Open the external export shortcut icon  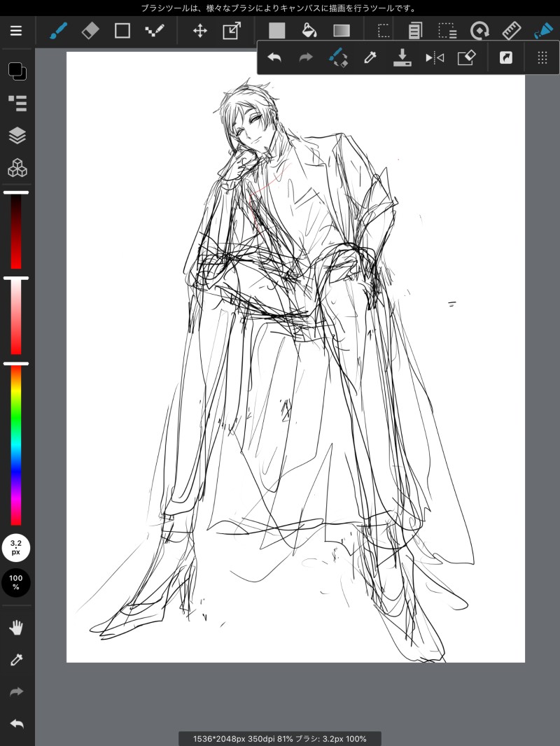(x=506, y=57)
